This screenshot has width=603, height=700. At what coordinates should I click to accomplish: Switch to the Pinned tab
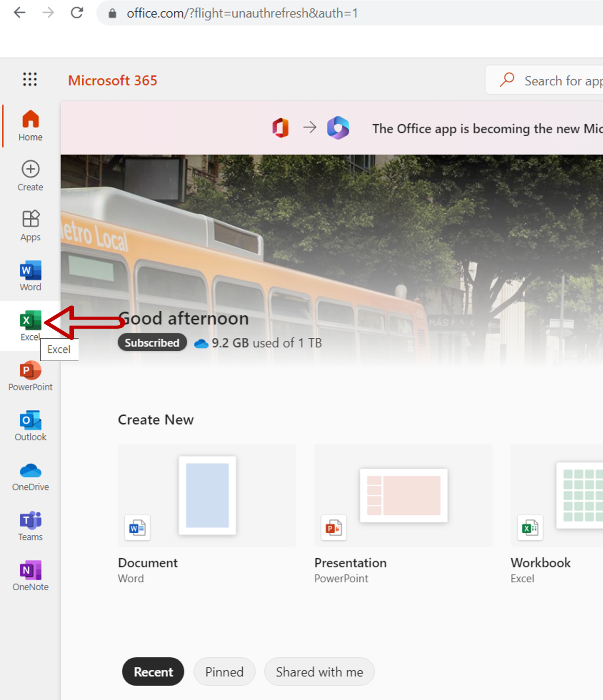point(224,672)
